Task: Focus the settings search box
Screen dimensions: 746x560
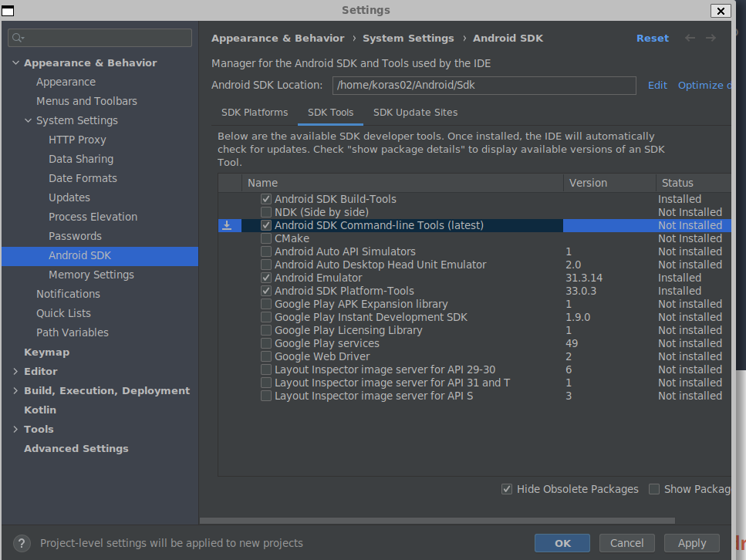Action: (x=100, y=38)
